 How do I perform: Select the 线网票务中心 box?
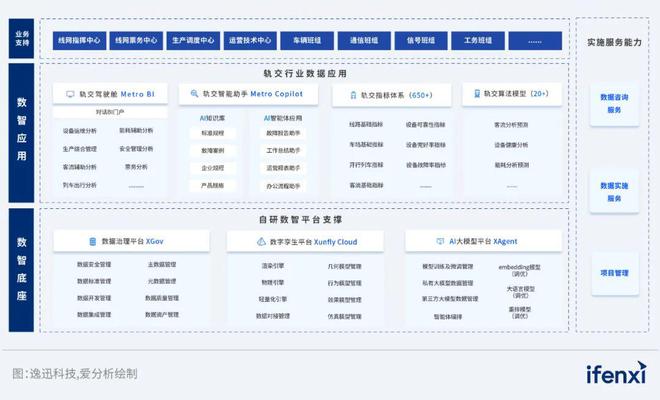136,40
